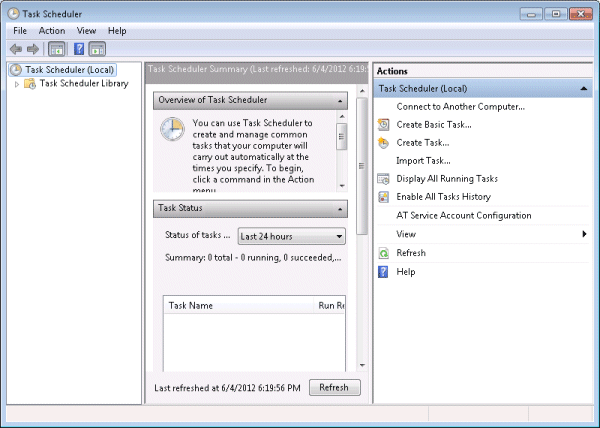The height and width of the screenshot is (428, 600).
Task: Open the File menu
Action: (x=20, y=31)
